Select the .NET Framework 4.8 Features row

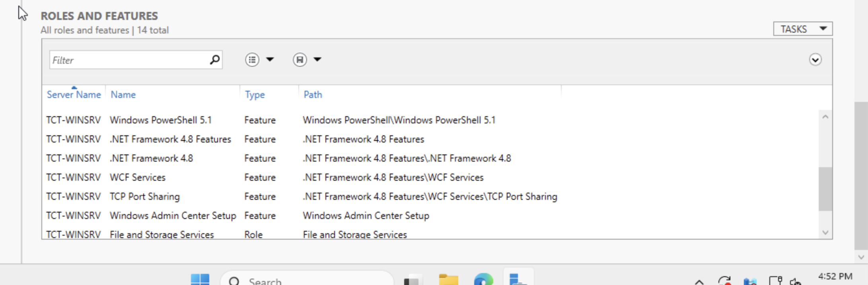[430, 139]
